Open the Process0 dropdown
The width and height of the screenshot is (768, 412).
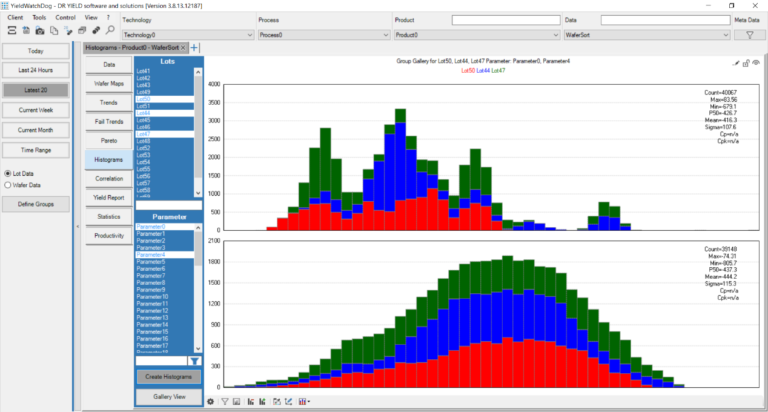click(x=324, y=35)
